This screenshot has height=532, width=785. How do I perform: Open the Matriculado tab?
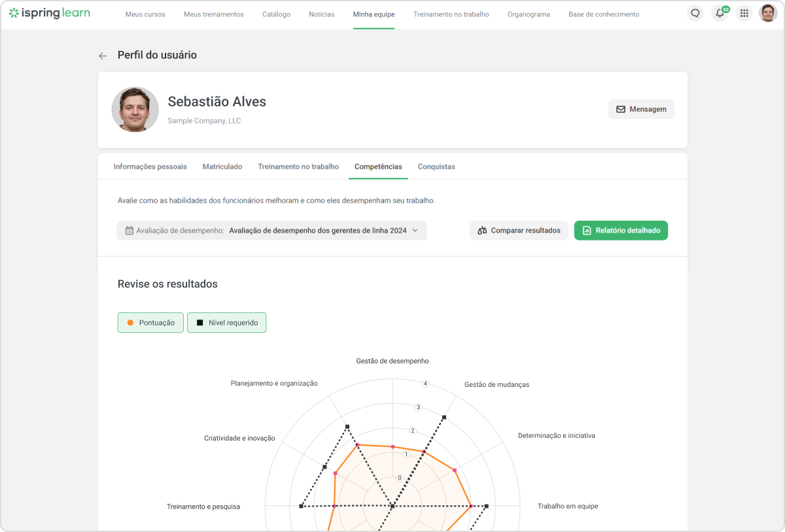tap(222, 167)
